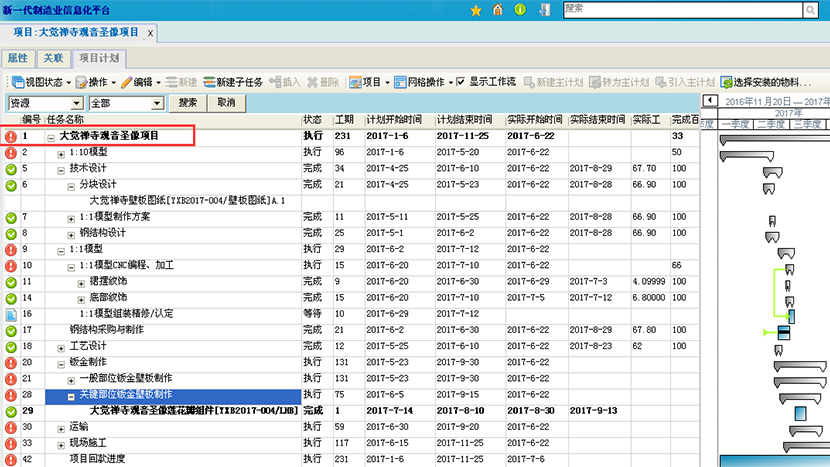Open the 资源 filter combo box

[x=44, y=103]
